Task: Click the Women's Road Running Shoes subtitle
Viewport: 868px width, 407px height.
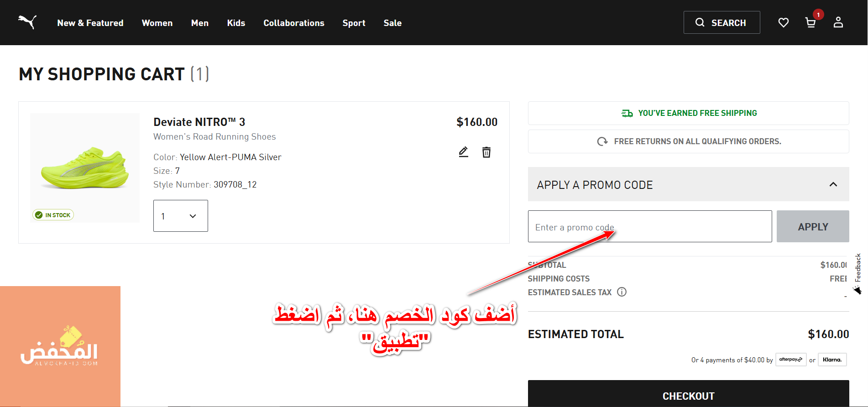Action: coord(214,136)
